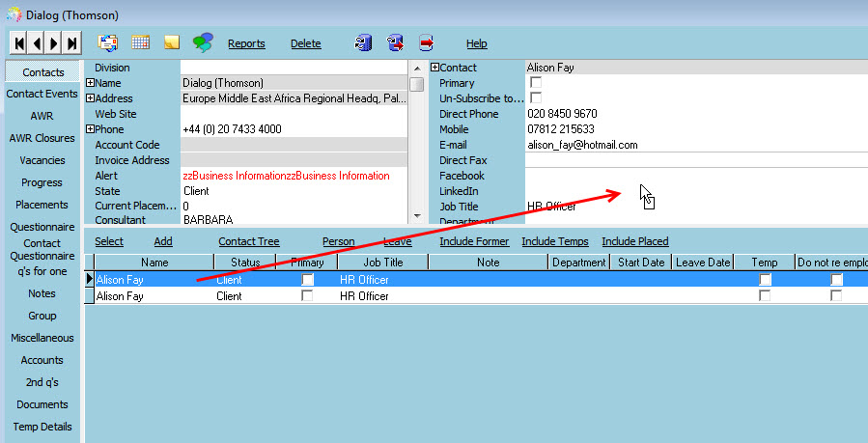The height and width of the screenshot is (443, 868).
Task: Open the Accounts tab
Action: coord(42,360)
